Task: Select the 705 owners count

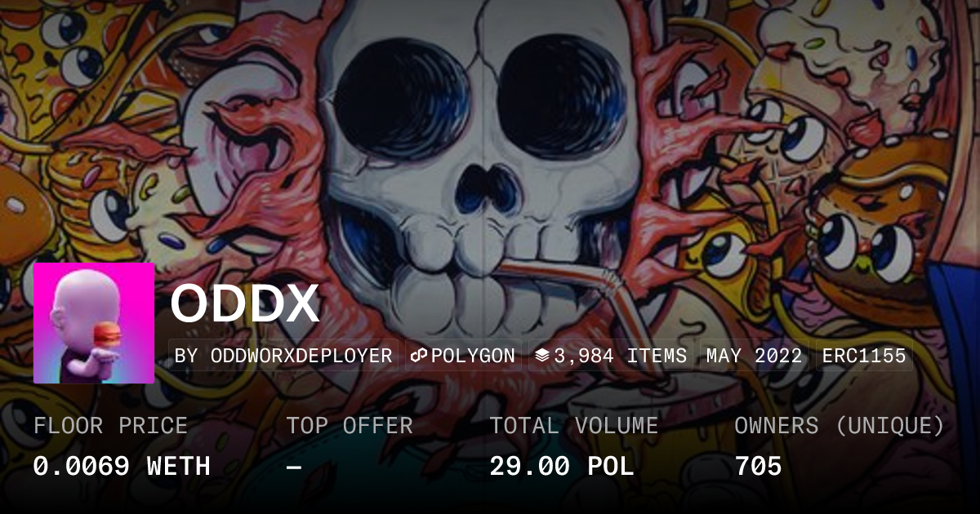Action: point(759,467)
